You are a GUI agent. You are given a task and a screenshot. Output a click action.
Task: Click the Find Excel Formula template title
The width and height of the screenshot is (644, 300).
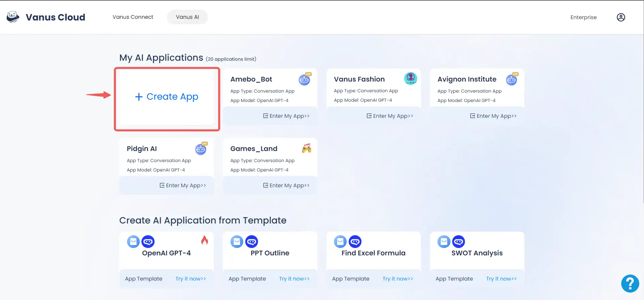tap(374, 253)
